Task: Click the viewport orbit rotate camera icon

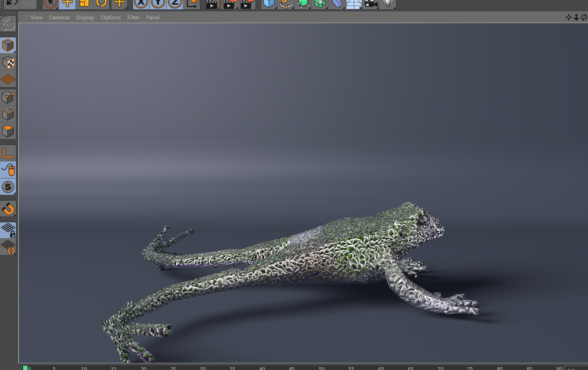Action: click(x=584, y=17)
